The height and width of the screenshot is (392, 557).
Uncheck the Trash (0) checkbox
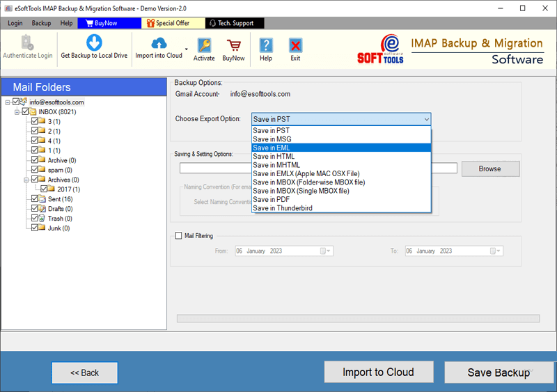35,218
